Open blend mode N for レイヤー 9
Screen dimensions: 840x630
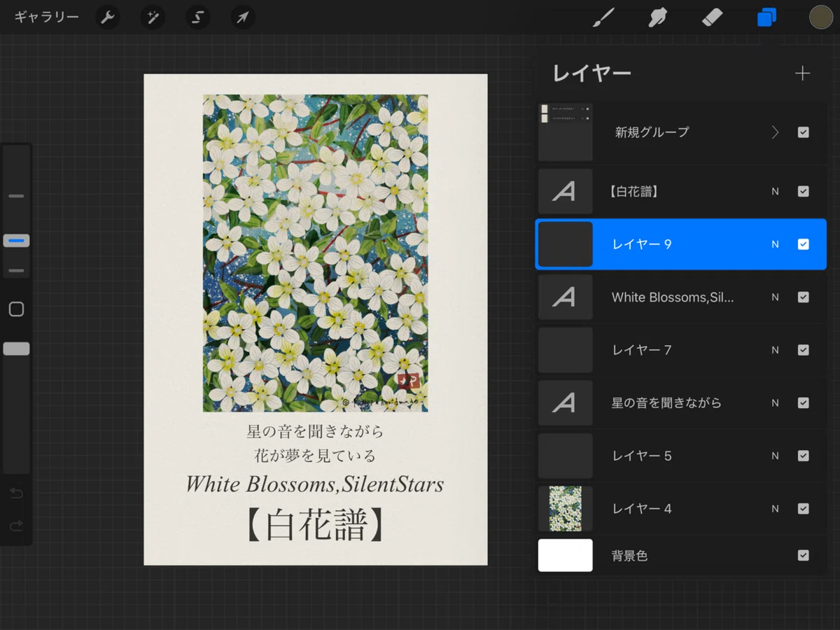point(775,244)
